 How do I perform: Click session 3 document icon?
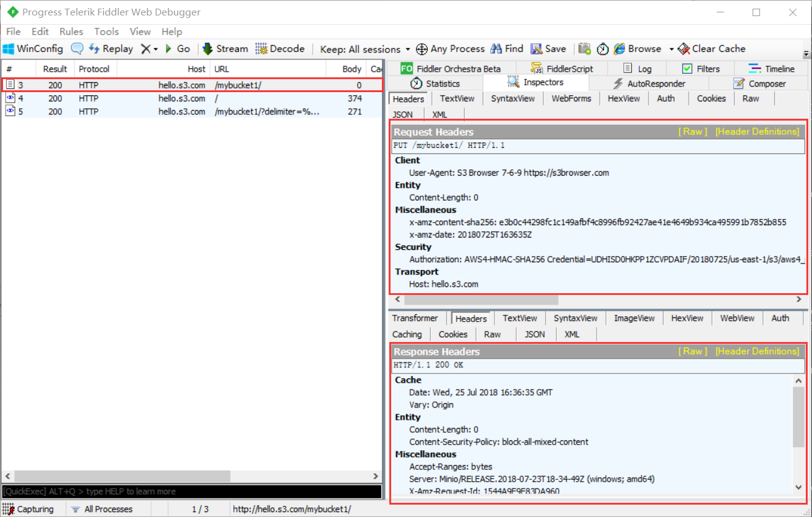(x=10, y=85)
